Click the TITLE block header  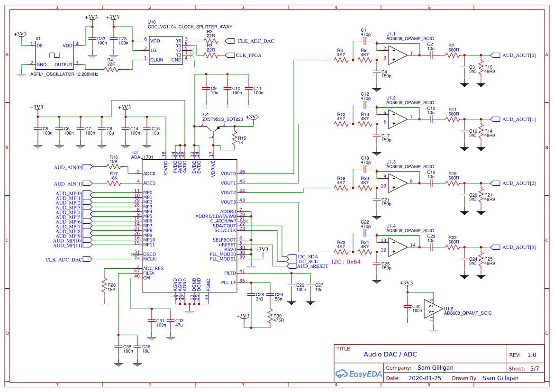[x=344, y=347]
